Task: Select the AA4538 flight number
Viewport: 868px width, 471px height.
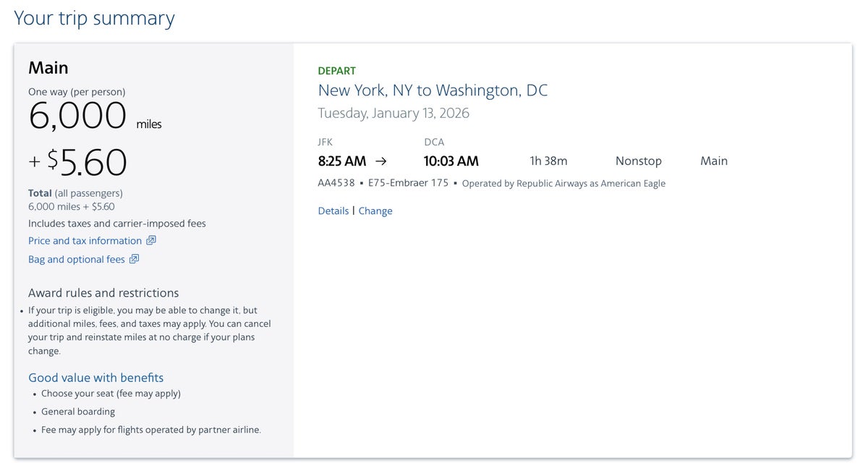Action: (x=336, y=183)
